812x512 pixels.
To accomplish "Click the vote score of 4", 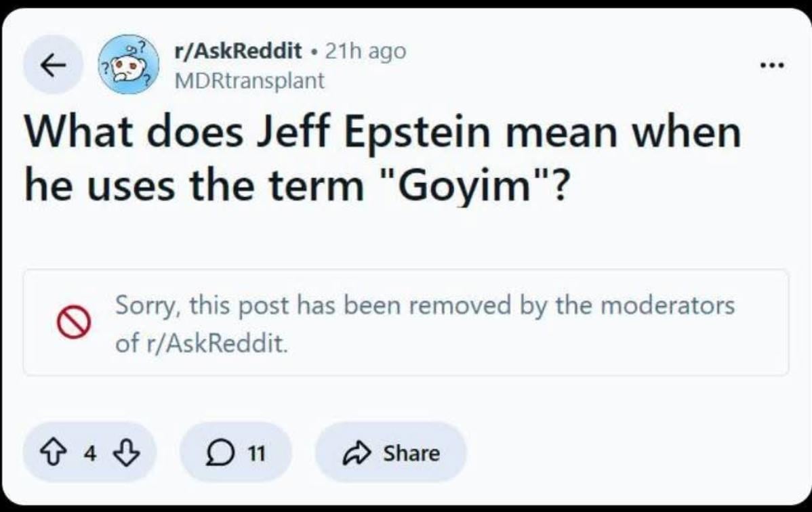I will click(x=89, y=453).
